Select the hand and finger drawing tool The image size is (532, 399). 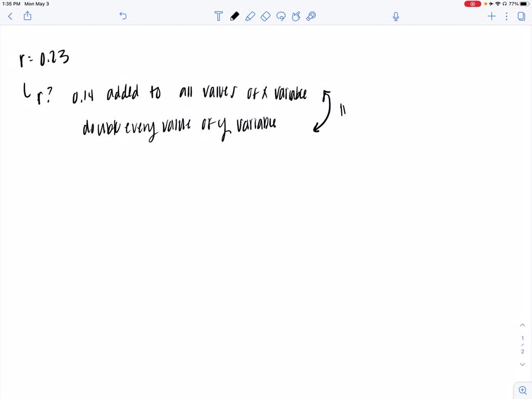(296, 16)
